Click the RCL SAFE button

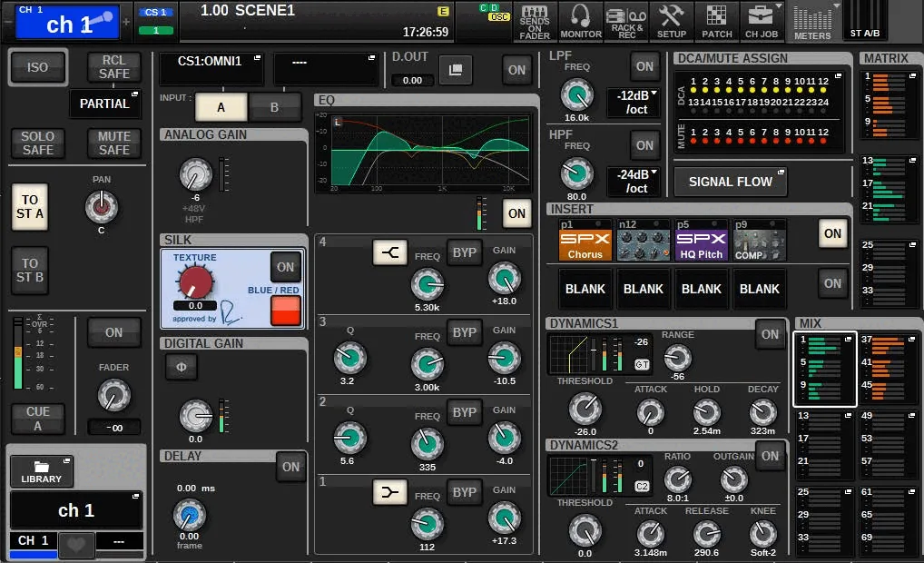click(113, 67)
